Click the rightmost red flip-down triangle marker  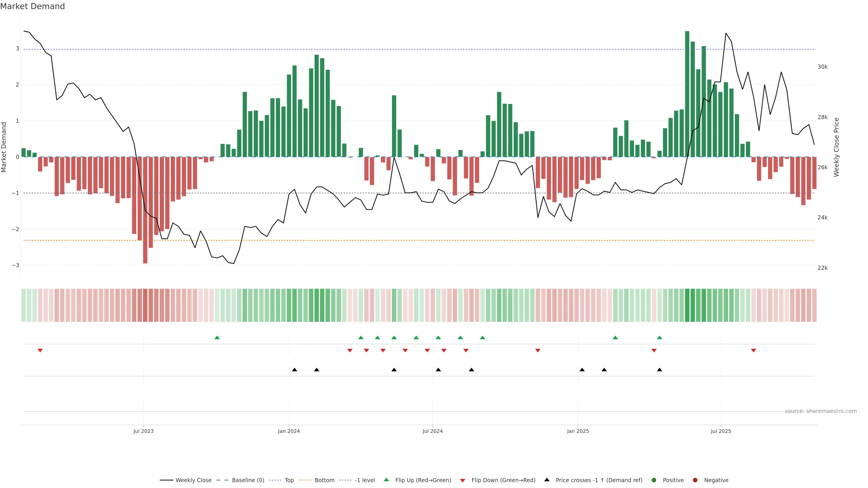(x=753, y=351)
